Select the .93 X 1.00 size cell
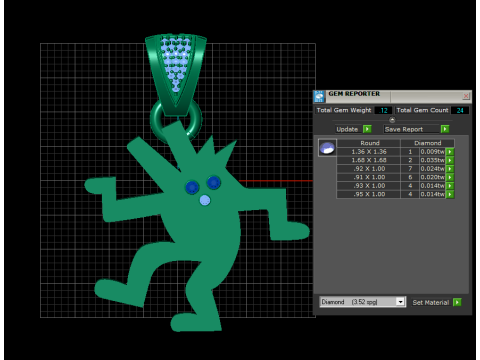480x360 pixels. [369, 186]
